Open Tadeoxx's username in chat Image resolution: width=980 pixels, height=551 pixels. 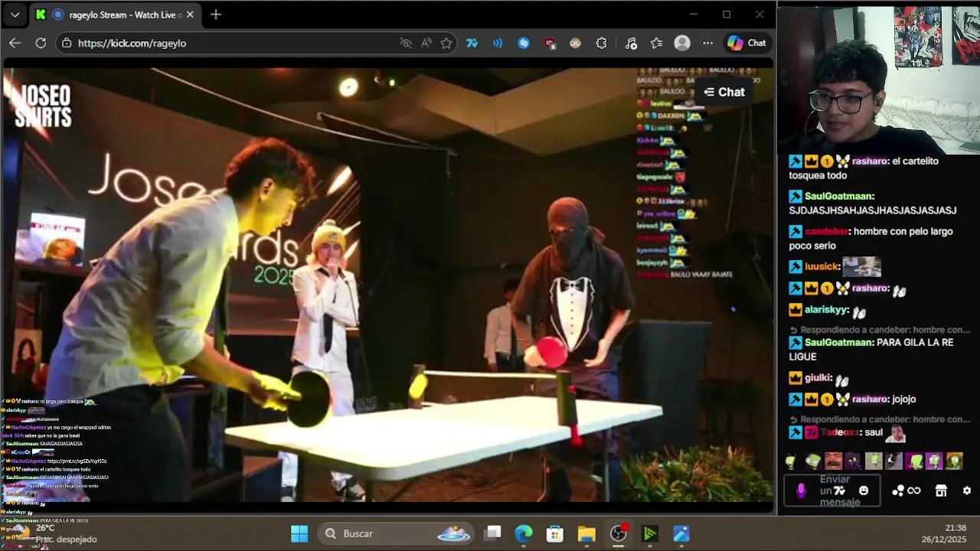point(841,432)
